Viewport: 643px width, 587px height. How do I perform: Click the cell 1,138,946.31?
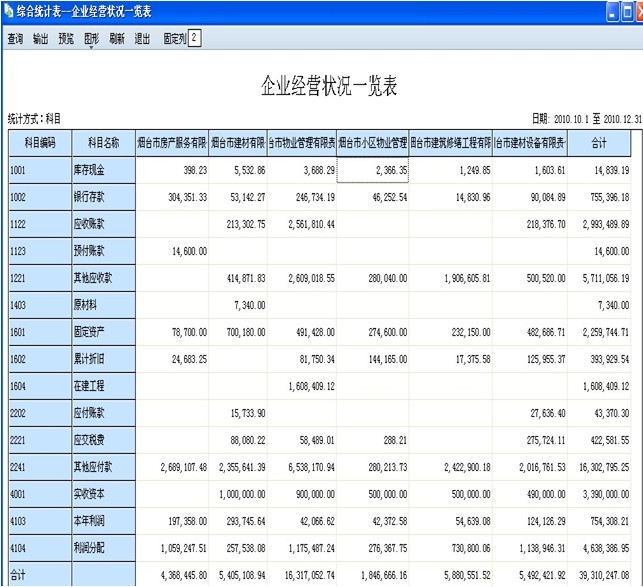click(x=530, y=548)
